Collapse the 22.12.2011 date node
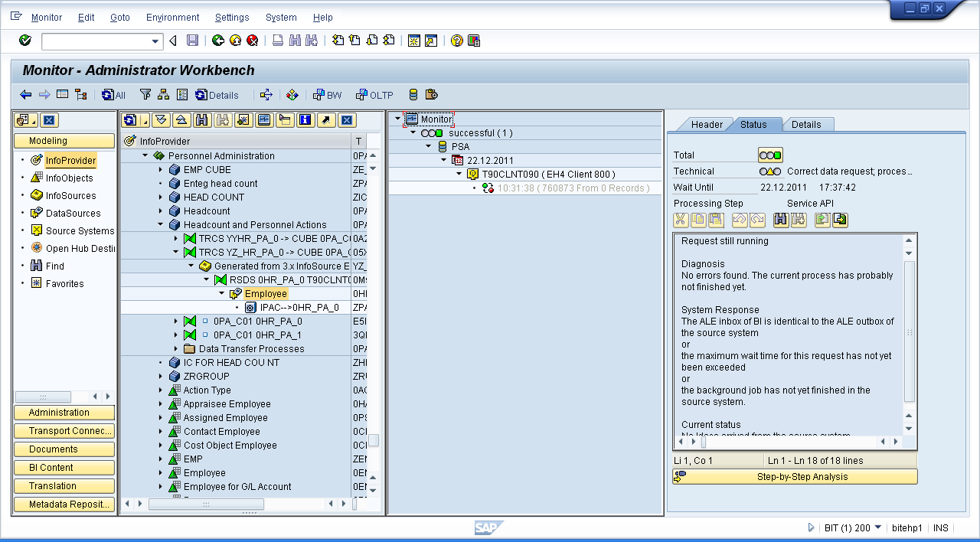This screenshot has width=980, height=542. coord(443,160)
